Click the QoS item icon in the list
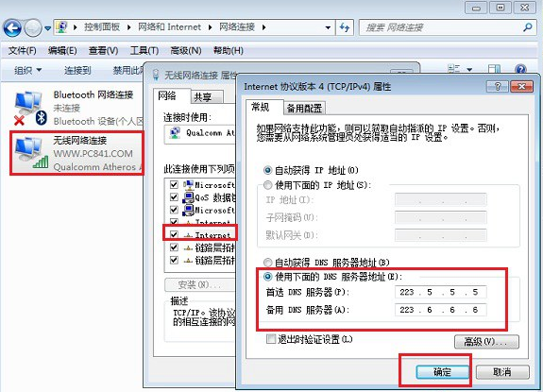This screenshot has height=392, width=543. [188, 197]
